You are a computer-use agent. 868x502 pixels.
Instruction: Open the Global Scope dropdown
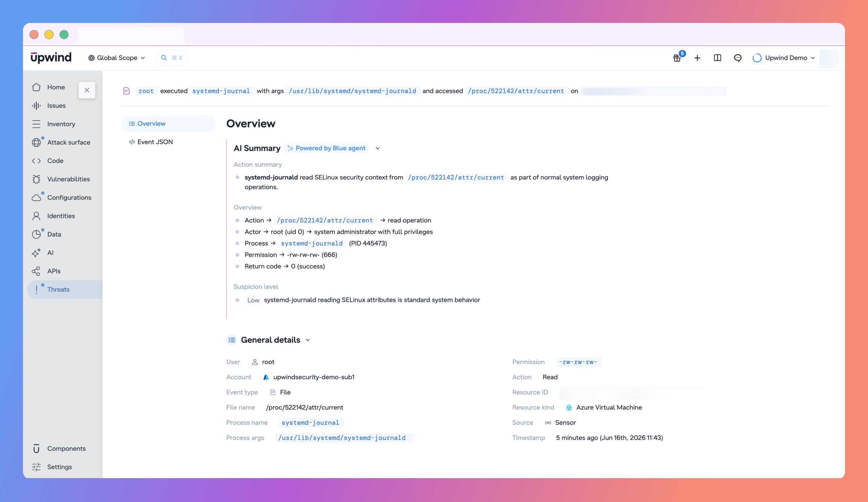point(117,58)
